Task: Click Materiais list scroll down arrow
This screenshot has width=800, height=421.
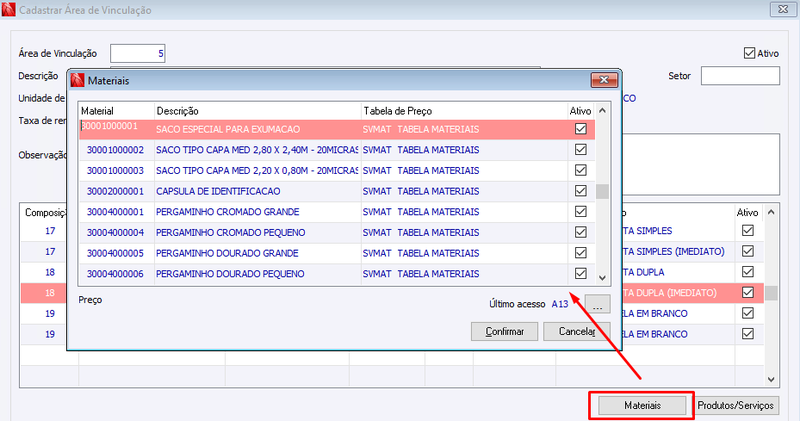Action: pos(603,278)
